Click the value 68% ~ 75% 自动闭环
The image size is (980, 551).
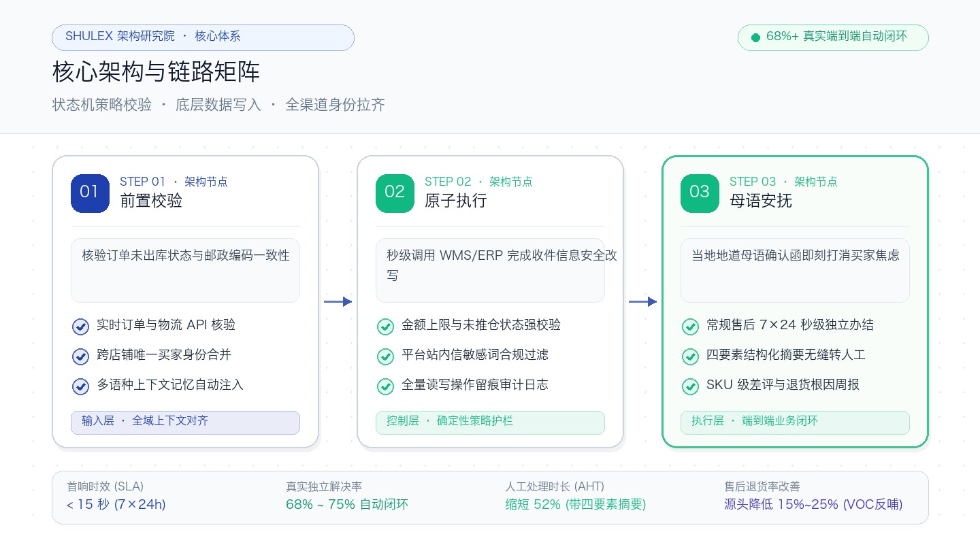click(347, 505)
